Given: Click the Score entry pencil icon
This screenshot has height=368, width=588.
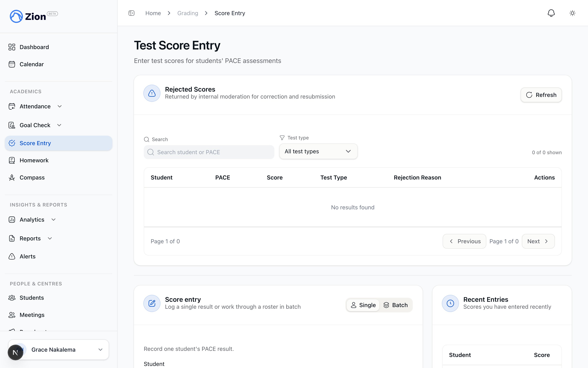Looking at the screenshot, I should [152, 303].
